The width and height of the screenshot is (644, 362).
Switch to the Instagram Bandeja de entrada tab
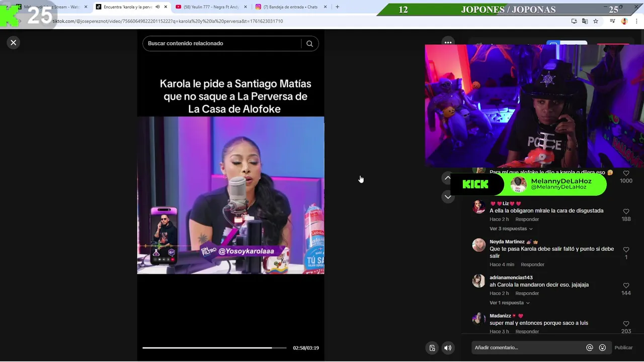(290, 7)
